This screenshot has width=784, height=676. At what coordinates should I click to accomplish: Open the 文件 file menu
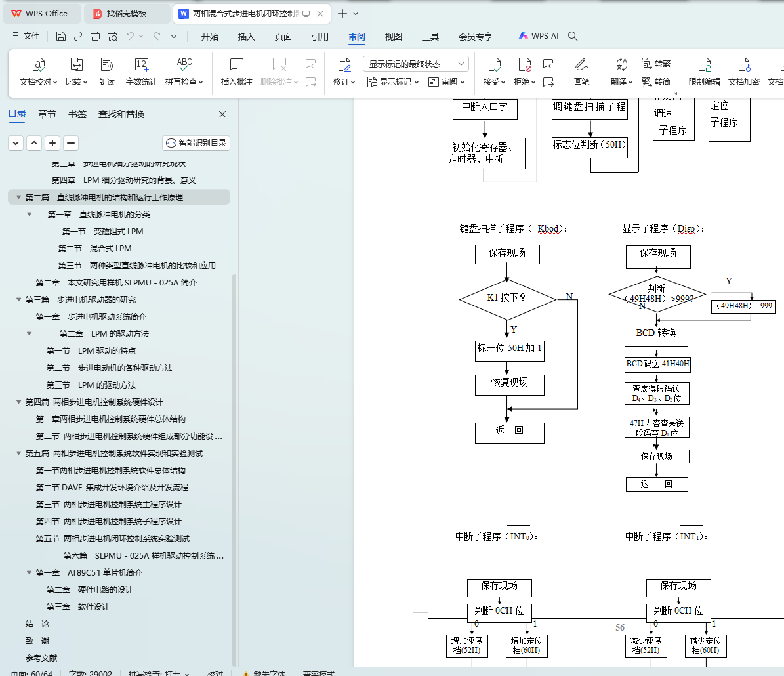coord(26,36)
